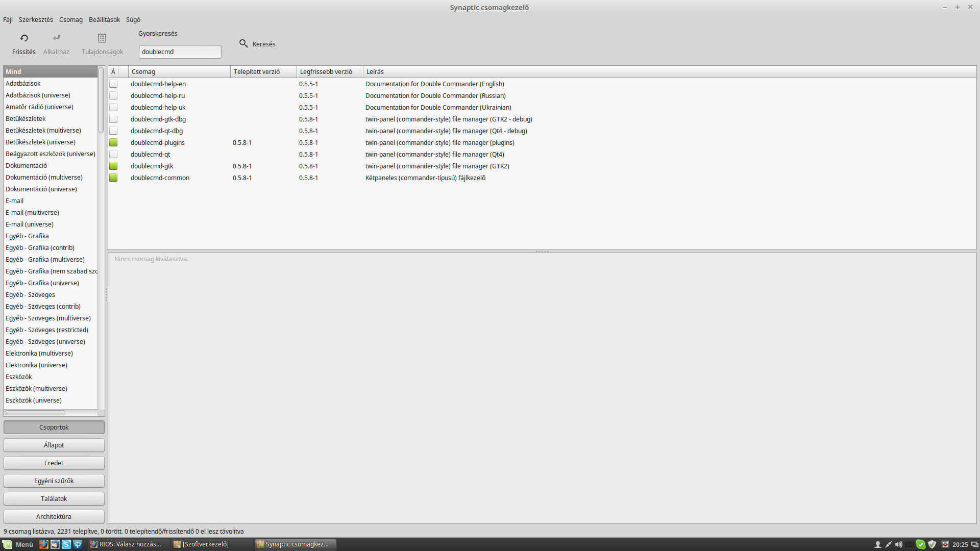Image resolution: width=980 pixels, height=551 pixels.
Task: Mark checkbox for doublecmd-help-en
Action: click(x=113, y=84)
